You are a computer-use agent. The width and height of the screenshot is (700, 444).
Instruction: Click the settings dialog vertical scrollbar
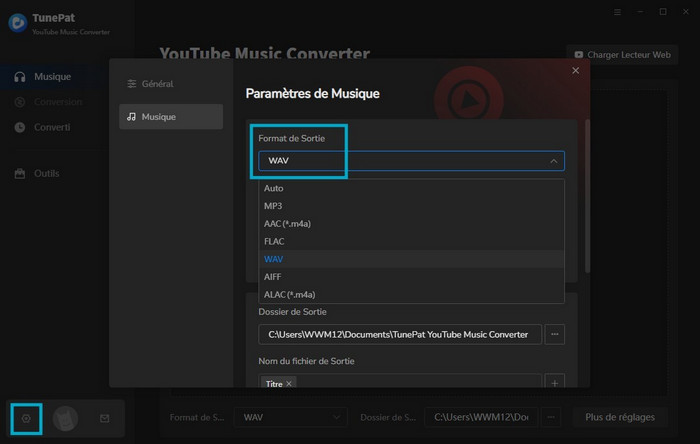pyautogui.click(x=588, y=196)
